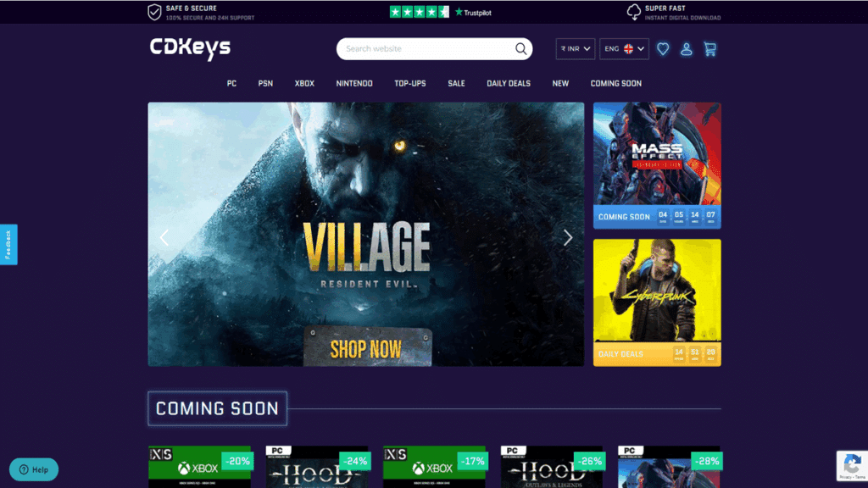Screen dimensions: 868x488
Task: Click the Super Fast download icon
Action: coord(633,12)
